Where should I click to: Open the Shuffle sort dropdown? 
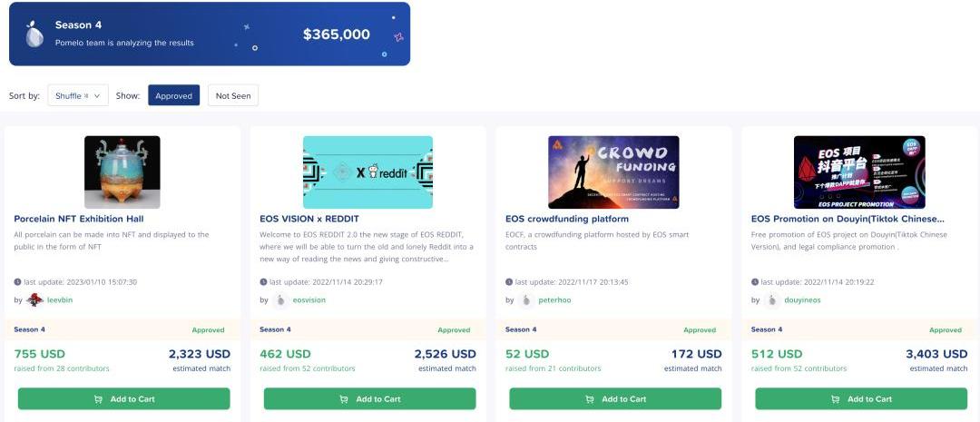[x=78, y=95]
